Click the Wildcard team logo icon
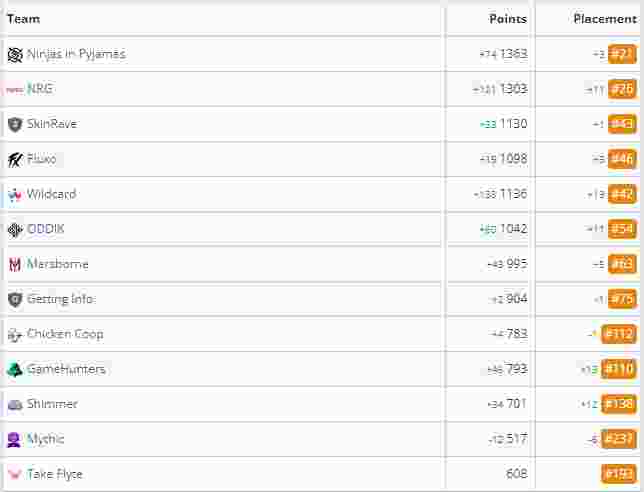The image size is (644, 492). pos(15,195)
